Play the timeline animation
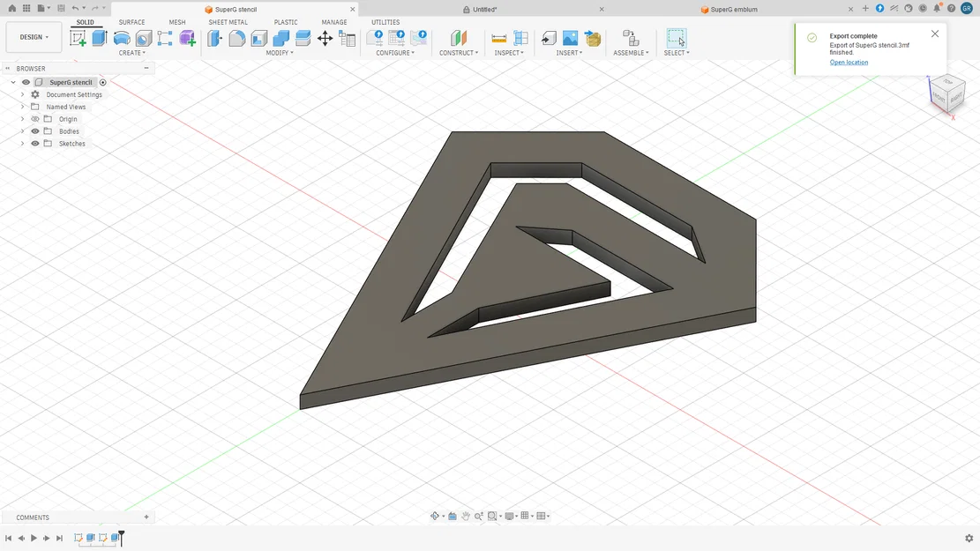980x551 pixels. [34, 538]
